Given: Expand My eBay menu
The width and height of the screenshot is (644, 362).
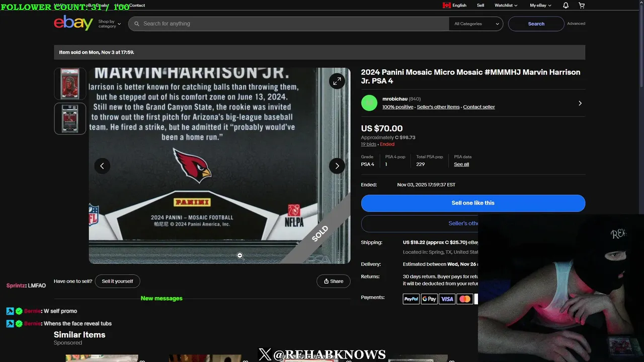Looking at the screenshot, I should click(540, 5).
